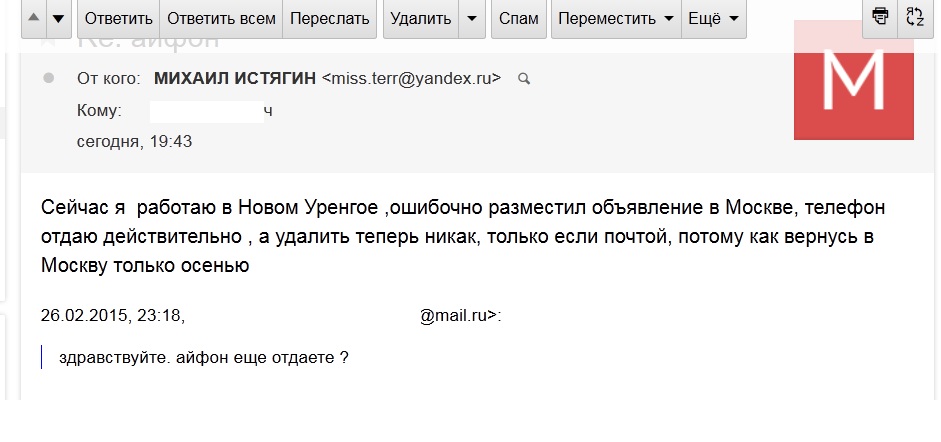Click the Ответить button
The height and width of the screenshot is (442, 941).
pos(119,19)
